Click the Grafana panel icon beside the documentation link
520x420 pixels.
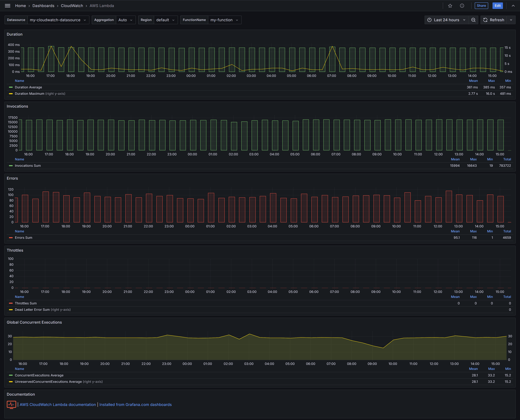click(11, 404)
